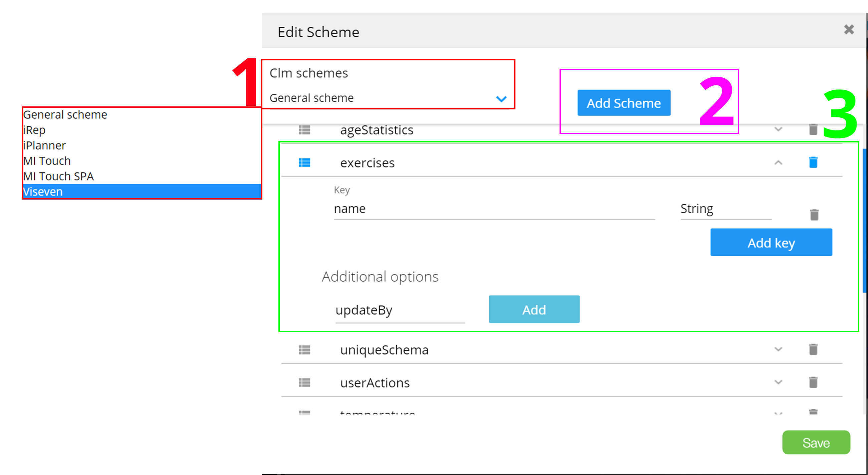
Task: Click the blue list icon beside exercises
Action: pos(304,163)
